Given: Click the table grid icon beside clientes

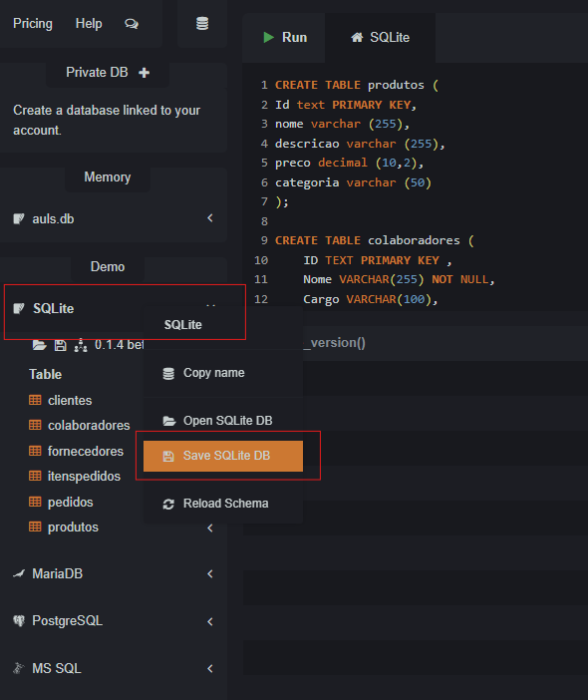Looking at the screenshot, I should coord(35,400).
